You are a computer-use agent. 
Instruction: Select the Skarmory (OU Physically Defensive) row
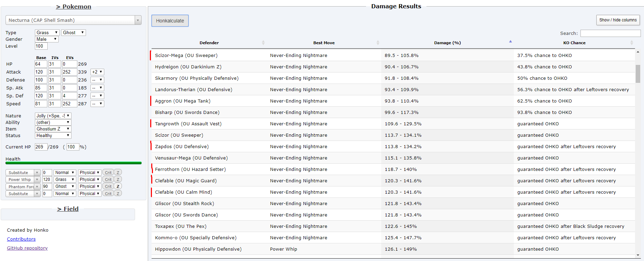[393, 78]
